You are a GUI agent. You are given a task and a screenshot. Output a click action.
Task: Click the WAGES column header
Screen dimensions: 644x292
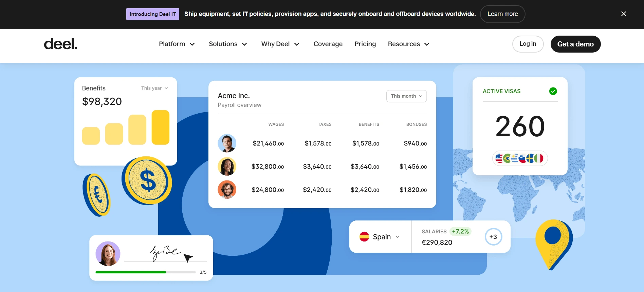pos(276,124)
